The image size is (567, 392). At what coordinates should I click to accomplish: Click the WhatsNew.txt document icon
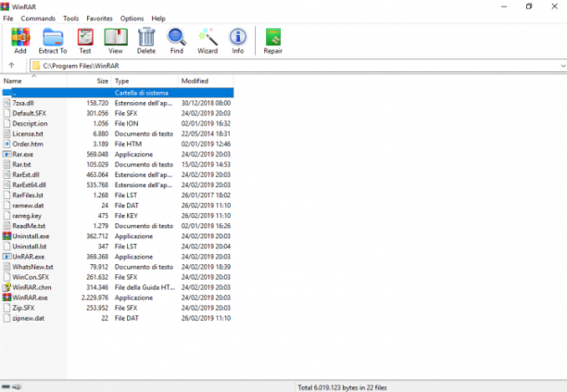click(x=6, y=267)
